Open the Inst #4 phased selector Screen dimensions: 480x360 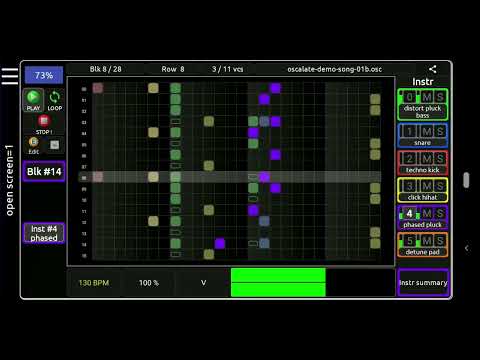pyautogui.click(x=44, y=233)
